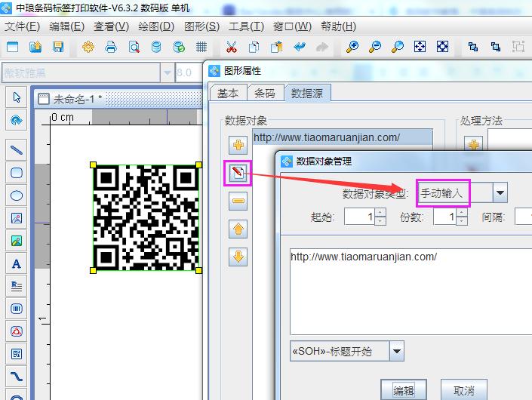532x400 pixels.
Task: Open the 绘图(D) menu
Action: tap(156, 26)
